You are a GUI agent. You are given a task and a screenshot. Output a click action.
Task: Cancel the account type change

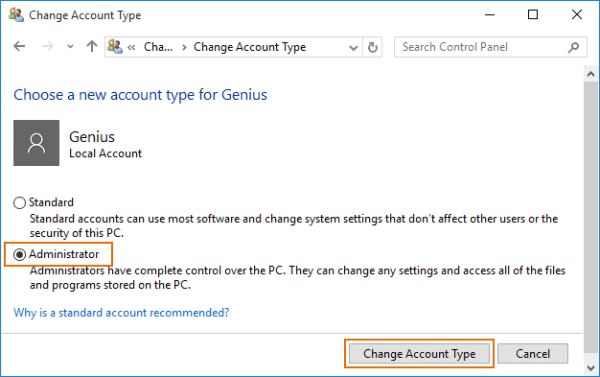coord(533,354)
